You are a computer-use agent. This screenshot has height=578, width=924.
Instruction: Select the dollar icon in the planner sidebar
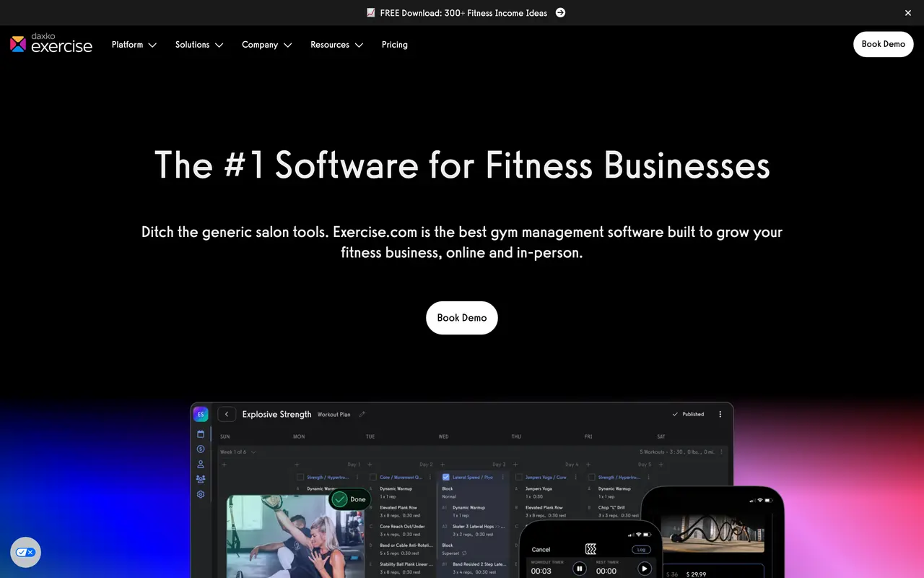pyautogui.click(x=201, y=449)
